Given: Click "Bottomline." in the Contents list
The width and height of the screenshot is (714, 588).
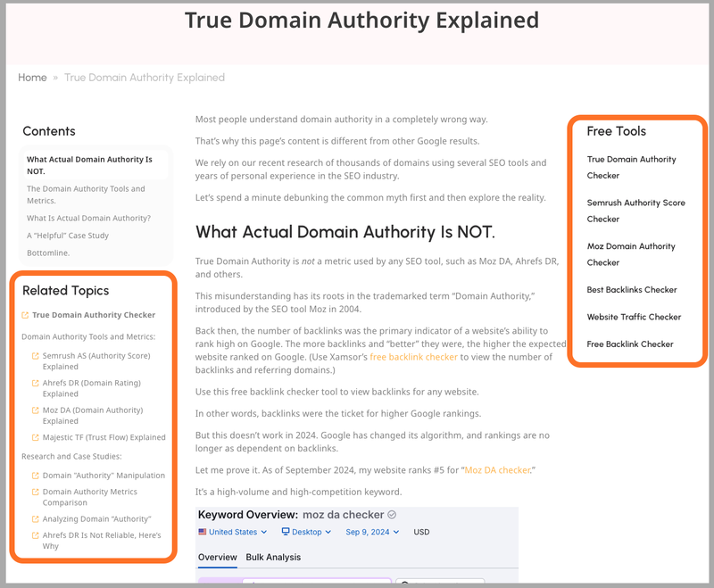Looking at the screenshot, I should [49, 253].
